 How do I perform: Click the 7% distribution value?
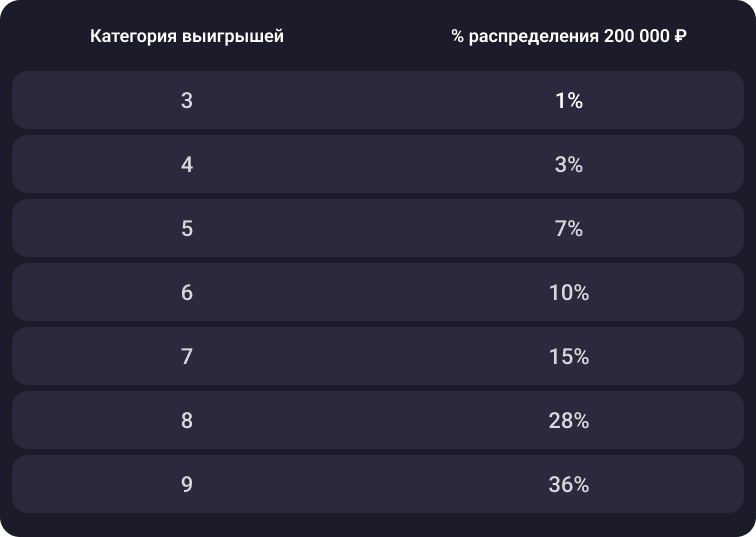pyautogui.click(x=568, y=229)
